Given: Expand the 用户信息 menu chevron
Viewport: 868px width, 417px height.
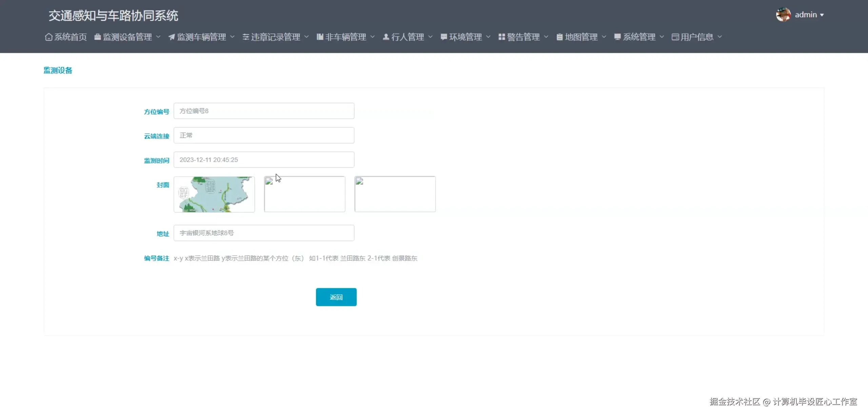Looking at the screenshot, I should pos(719,37).
